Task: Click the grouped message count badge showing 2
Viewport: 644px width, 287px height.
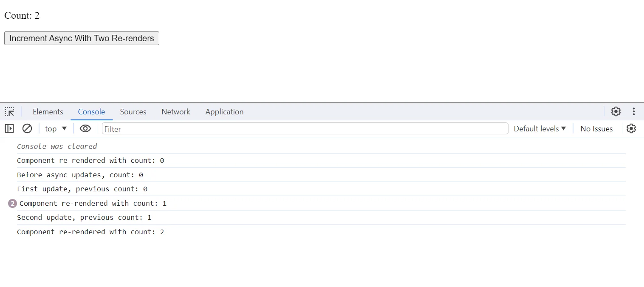Action: (12, 203)
